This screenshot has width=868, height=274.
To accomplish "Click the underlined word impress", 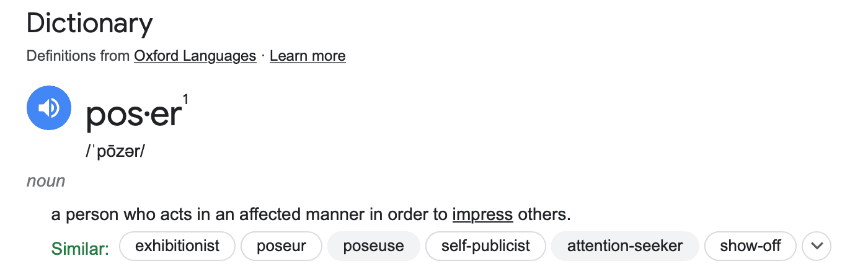I will (482, 215).
